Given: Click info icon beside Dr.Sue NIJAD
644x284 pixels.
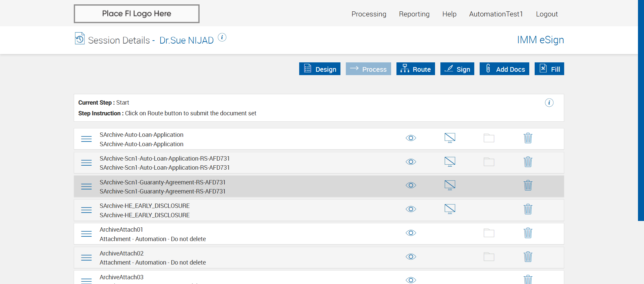Looking at the screenshot, I should tap(222, 37).
